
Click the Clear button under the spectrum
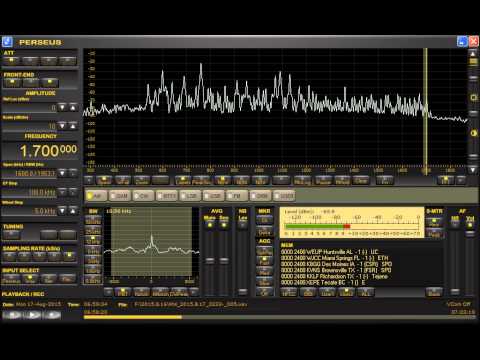pos(361,180)
